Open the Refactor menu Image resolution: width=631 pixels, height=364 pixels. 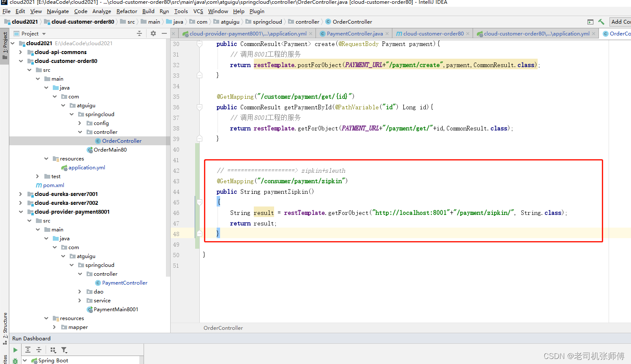[x=127, y=11]
